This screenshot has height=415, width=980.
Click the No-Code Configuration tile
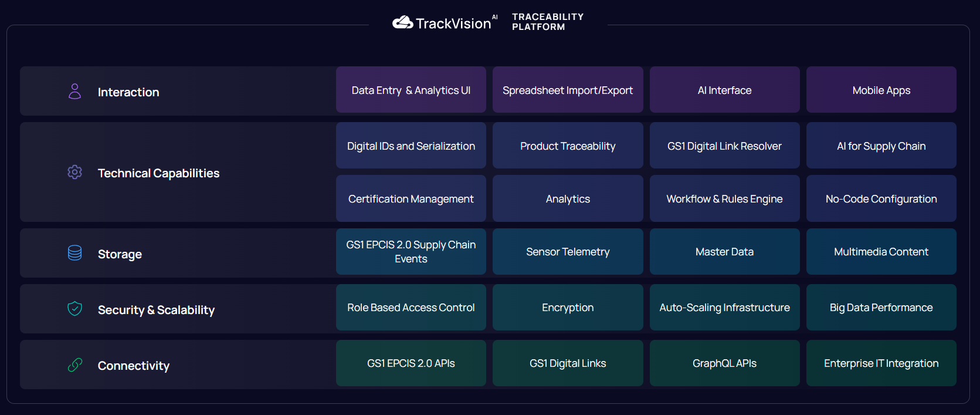(881, 198)
